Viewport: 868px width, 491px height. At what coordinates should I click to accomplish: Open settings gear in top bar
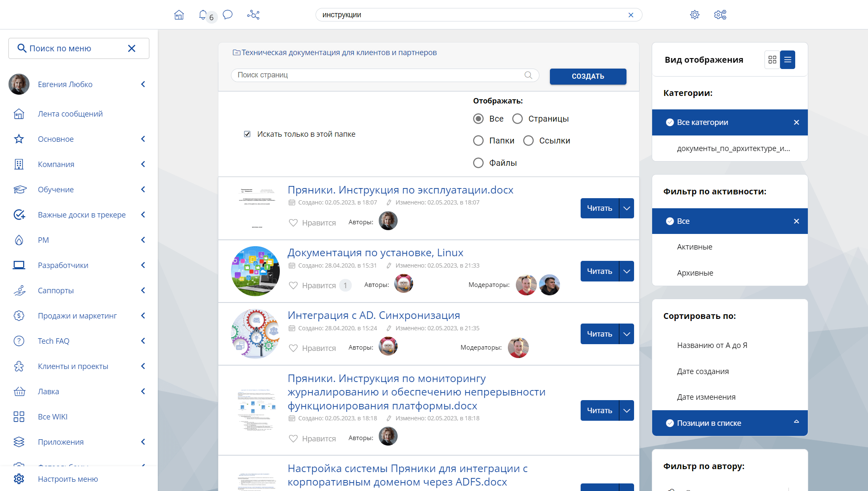pos(695,15)
